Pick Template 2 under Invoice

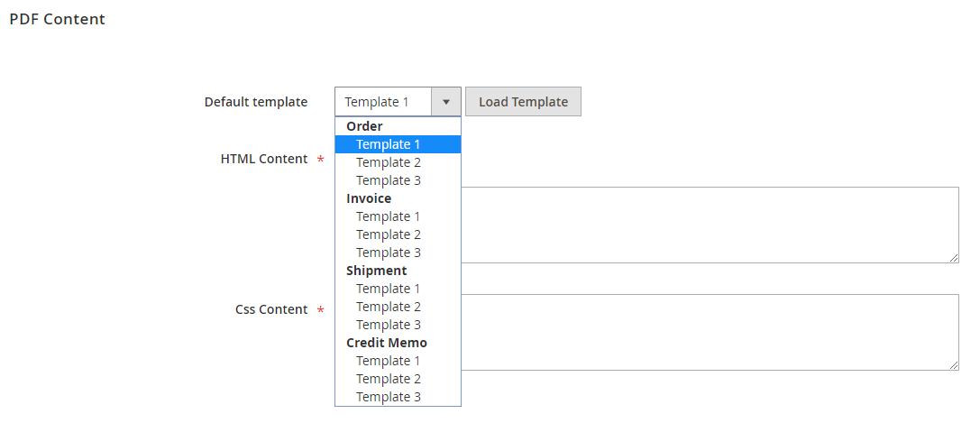click(398, 234)
